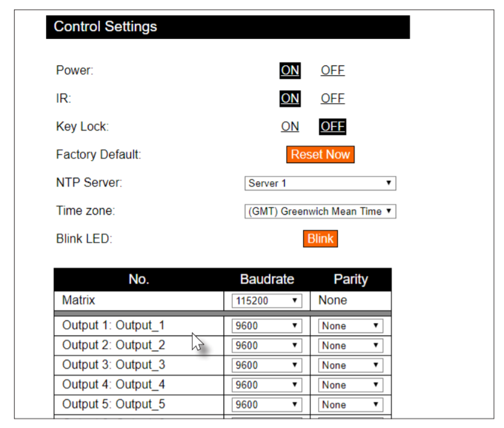Turn Power OFF
The height and width of the screenshot is (428, 504).
[x=333, y=70]
